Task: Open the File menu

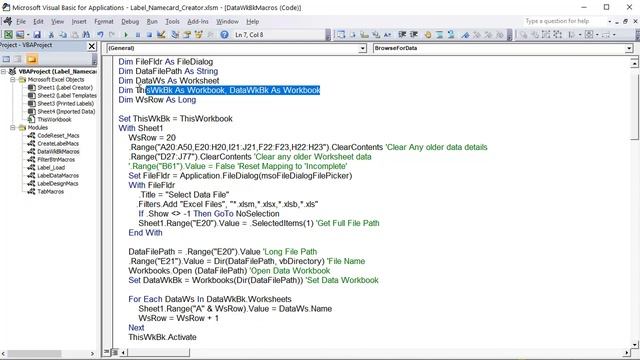Action: [x=21, y=21]
